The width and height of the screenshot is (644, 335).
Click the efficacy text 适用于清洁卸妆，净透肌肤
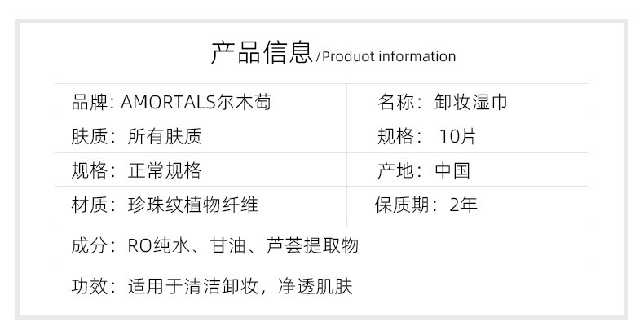240,287
